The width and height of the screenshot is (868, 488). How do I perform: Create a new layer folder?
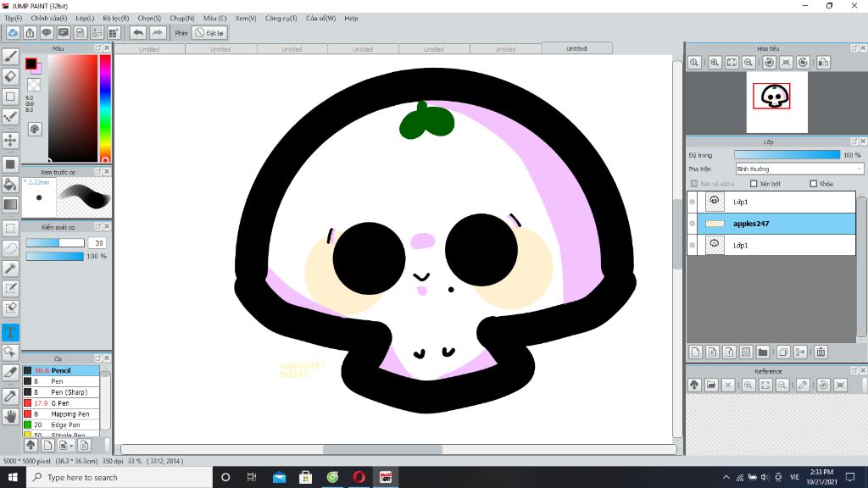[x=763, y=352]
